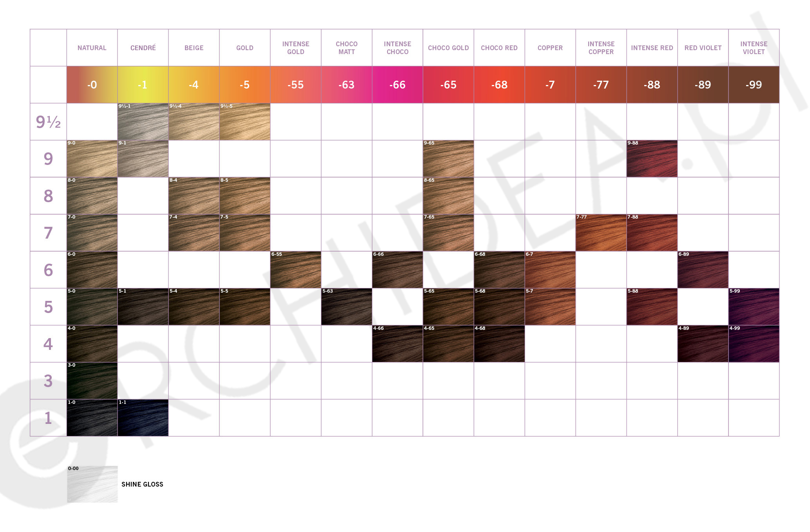Click the CENDRÉ column header
Screen dimensions: 810x532
point(143,48)
